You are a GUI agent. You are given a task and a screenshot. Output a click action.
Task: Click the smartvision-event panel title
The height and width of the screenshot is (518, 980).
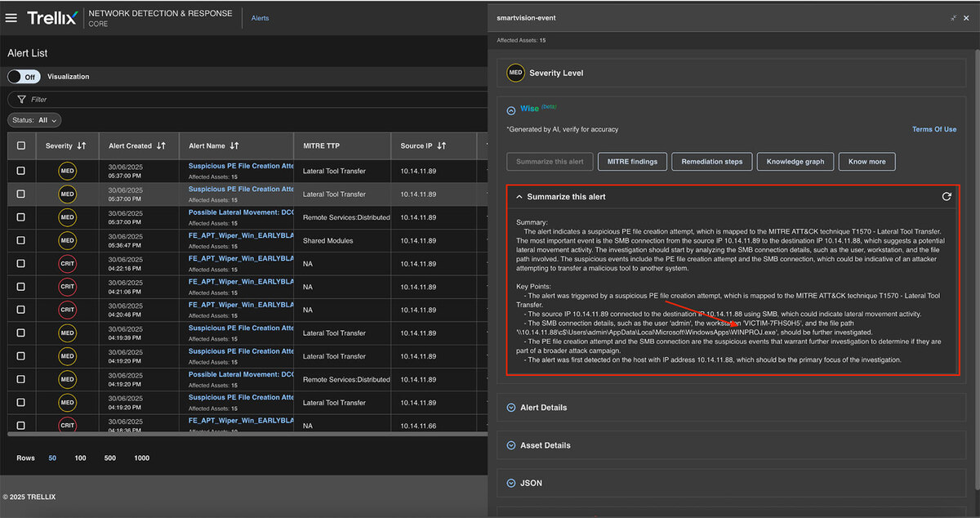point(526,18)
